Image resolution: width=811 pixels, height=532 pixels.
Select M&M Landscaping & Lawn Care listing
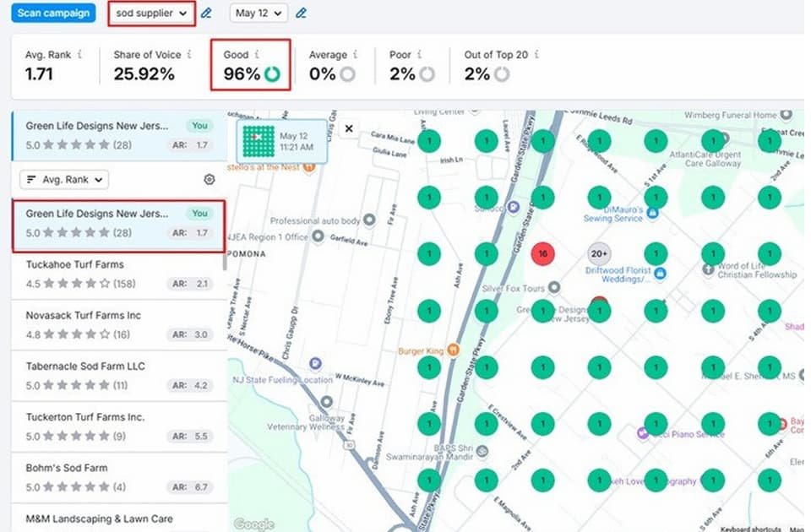119,518
